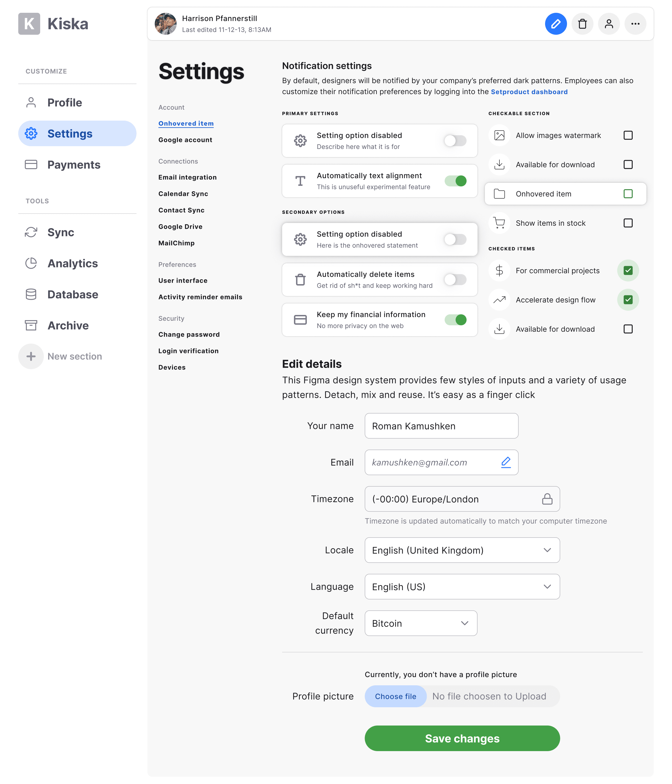Select Change password under Security

(189, 334)
